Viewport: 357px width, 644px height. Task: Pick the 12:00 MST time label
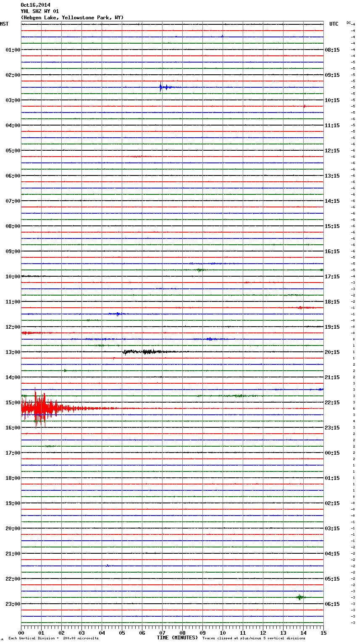(13, 327)
